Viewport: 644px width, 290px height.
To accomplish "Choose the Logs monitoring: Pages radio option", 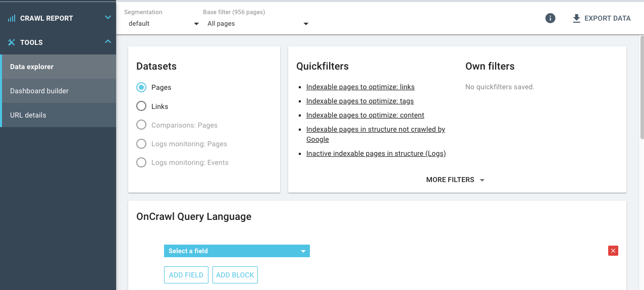I will tap(141, 144).
